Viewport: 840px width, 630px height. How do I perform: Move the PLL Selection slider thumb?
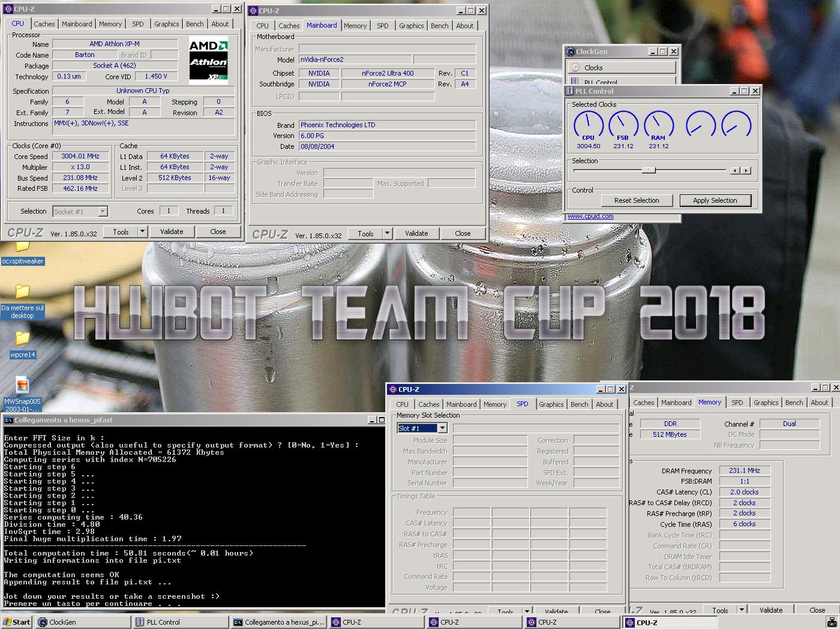(648, 170)
